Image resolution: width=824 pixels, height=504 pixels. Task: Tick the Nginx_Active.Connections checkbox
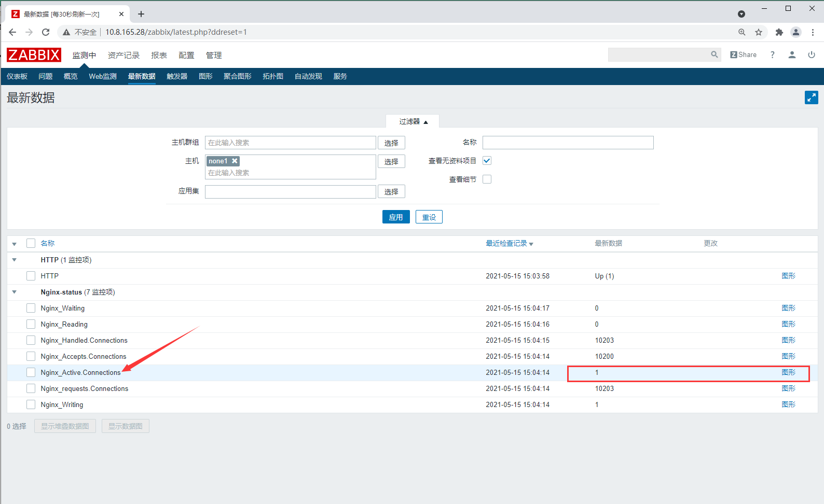coord(31,372)
